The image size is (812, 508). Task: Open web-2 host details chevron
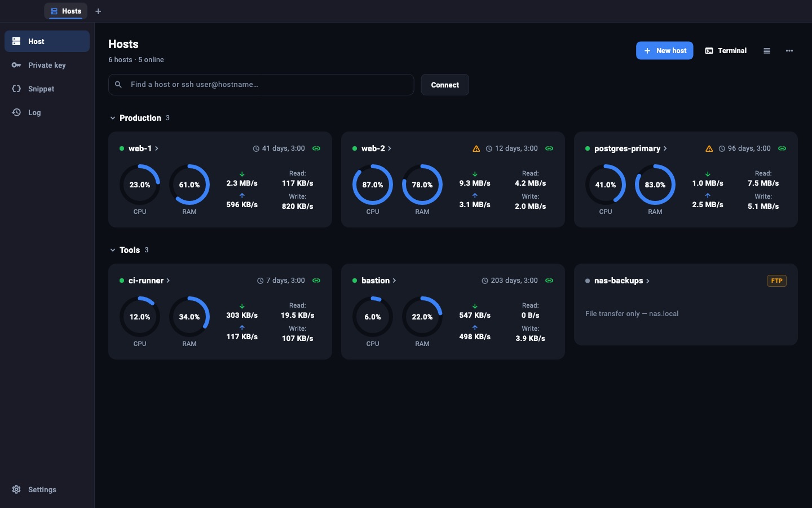click(390, 148)
